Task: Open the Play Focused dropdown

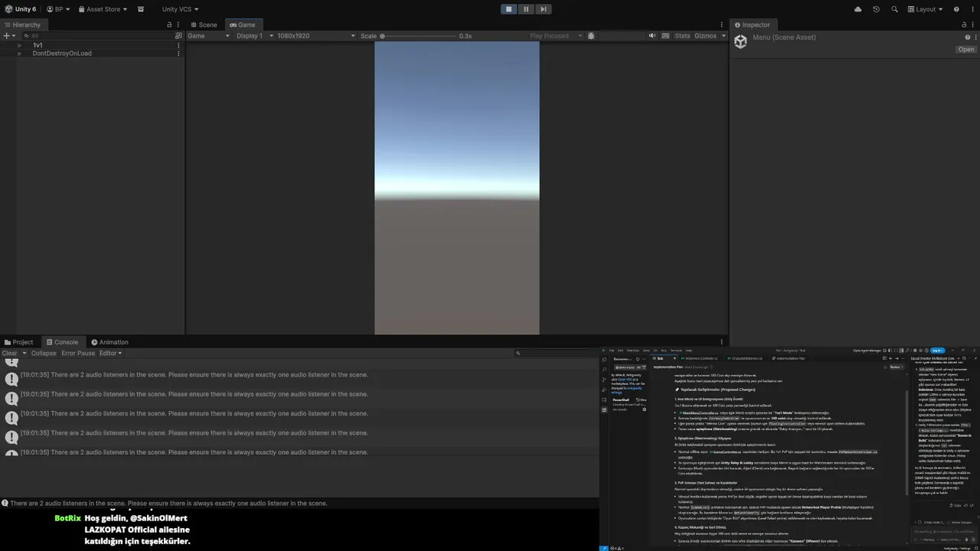Action: point(556,36)
